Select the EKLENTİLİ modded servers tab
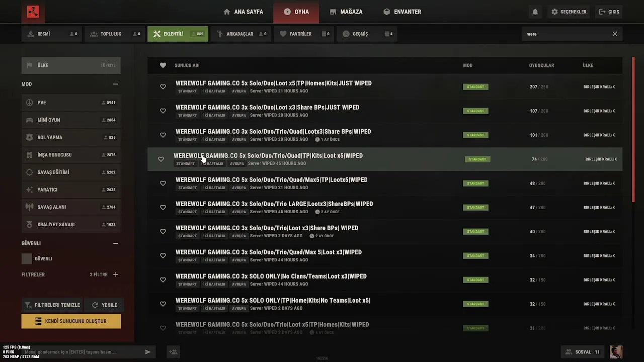 pyautogui.click(x=178, y=34)
